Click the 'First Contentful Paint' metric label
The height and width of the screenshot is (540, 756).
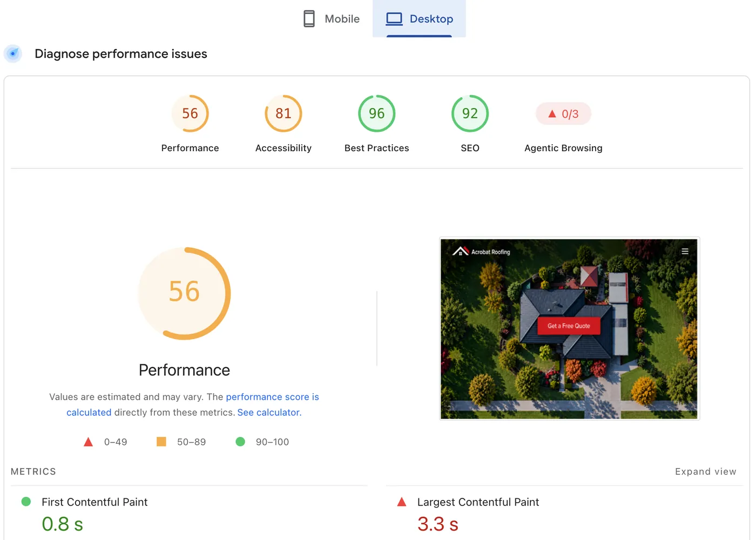click(94, 502)
